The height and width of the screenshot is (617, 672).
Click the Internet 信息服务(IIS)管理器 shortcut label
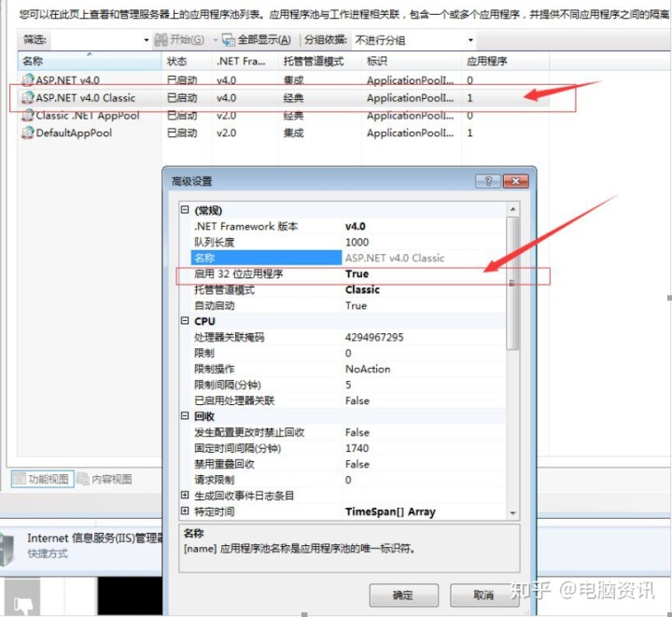95,539
